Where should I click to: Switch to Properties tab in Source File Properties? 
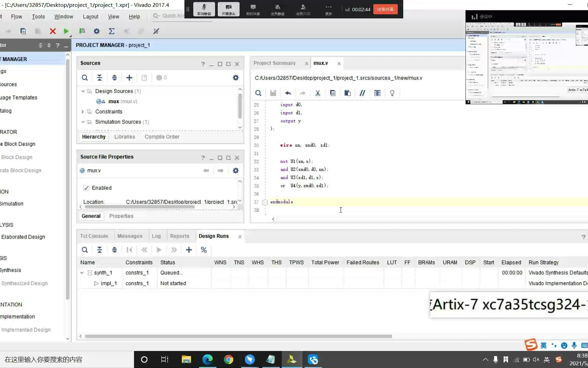pos(121,216)
